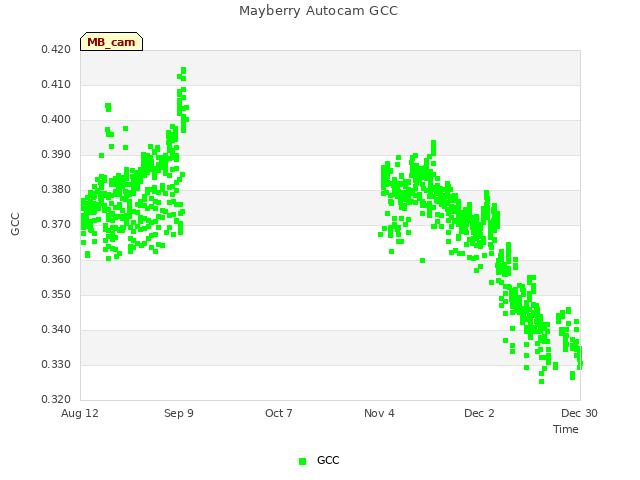Image resolution: width=640 pixels, height=480 pixels.
Task: Click the Nov 4 x-axis label
Action: click(379, 413)
